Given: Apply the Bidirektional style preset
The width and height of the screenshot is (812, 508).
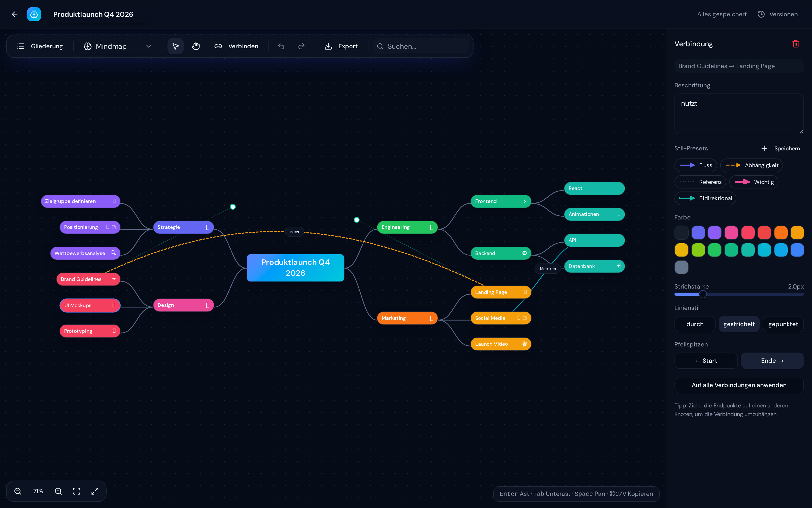Looking at the screenshot, I should coord(705,198).
